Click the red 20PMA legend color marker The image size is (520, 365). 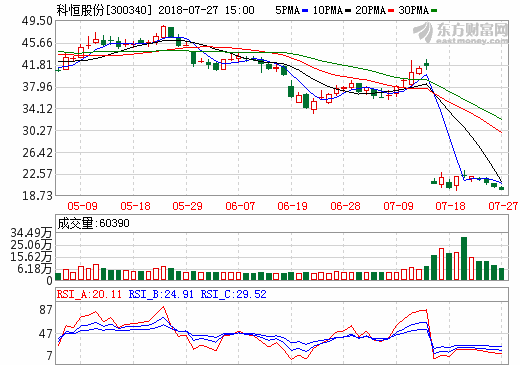391,11
